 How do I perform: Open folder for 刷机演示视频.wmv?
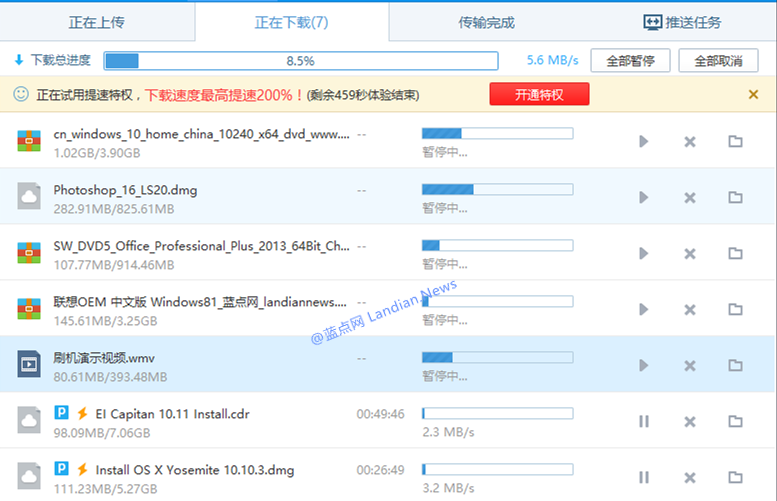click(735, 365)
